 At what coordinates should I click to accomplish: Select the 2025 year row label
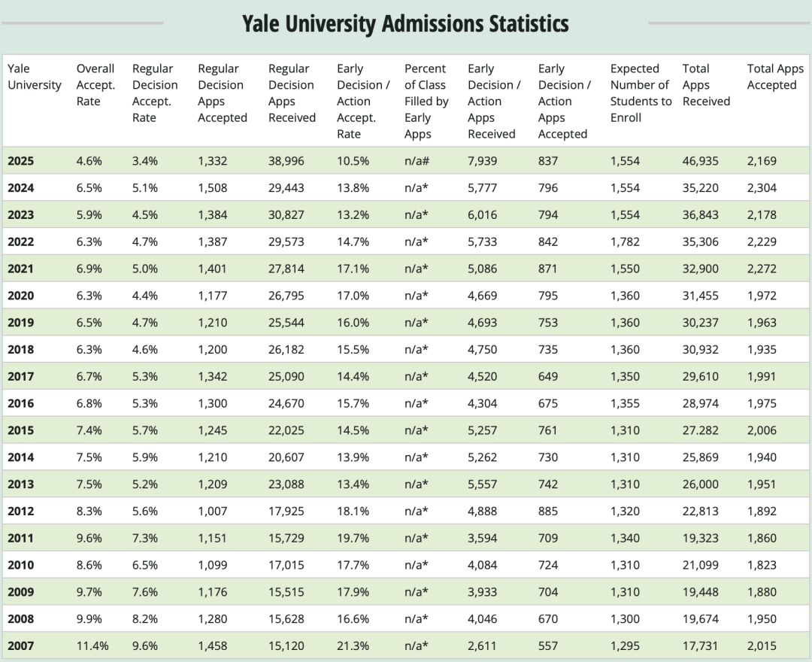point(20,161)
